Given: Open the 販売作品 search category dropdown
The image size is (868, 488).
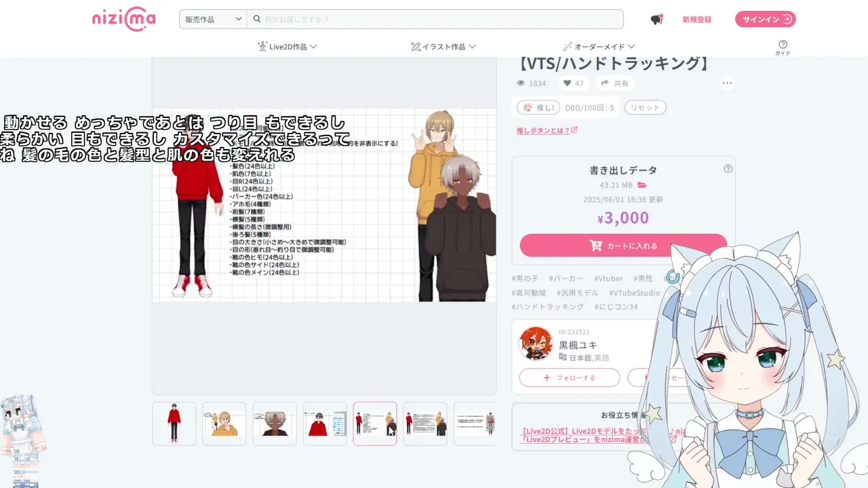Looking at the screenshot, I should (214, 19).
